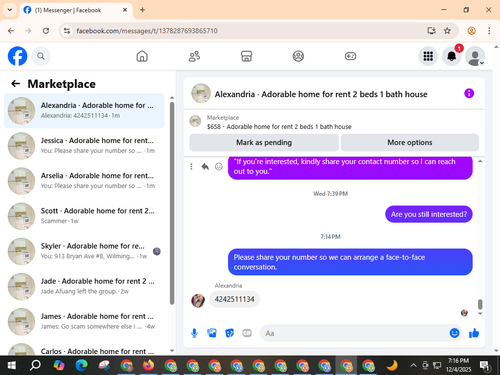Click the chat scroll up arrow

pos(480,161)
